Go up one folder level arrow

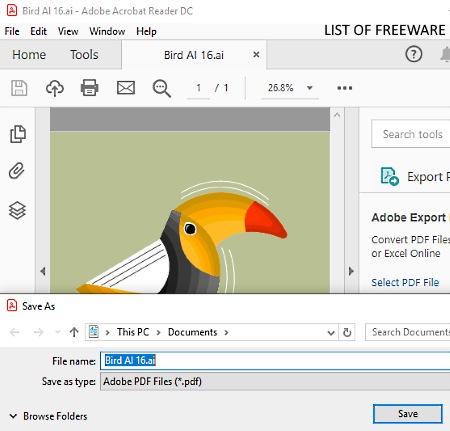[74, 332]
